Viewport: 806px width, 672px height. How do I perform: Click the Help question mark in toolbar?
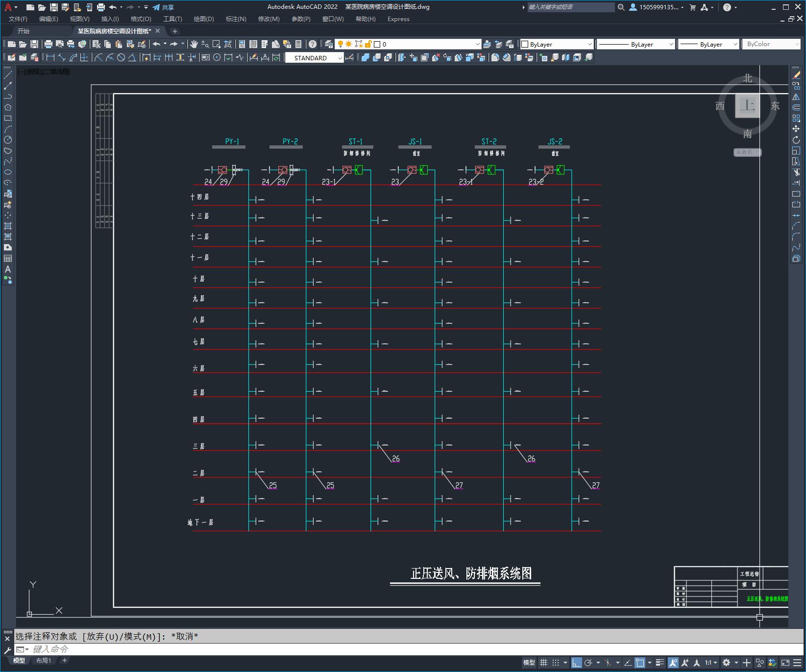(x=313, y=44)
